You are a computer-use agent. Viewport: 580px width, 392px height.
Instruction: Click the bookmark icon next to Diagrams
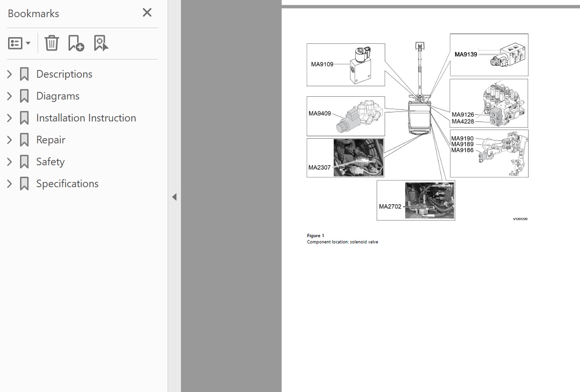click(x=24, y=96)
